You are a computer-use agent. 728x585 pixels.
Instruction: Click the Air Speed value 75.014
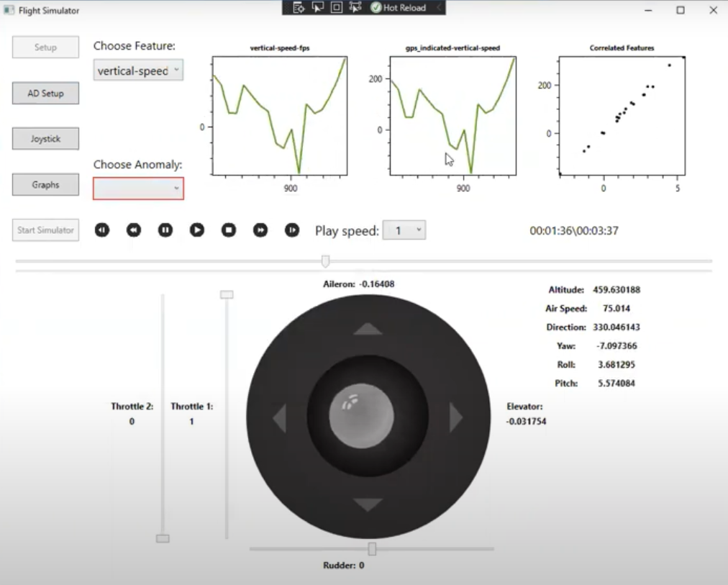click(x=616, y=308)
